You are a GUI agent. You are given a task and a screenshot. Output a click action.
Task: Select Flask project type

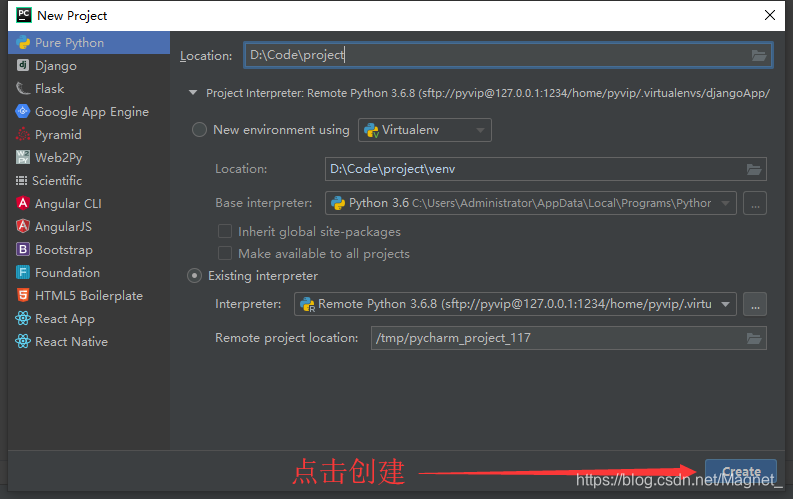89,88
